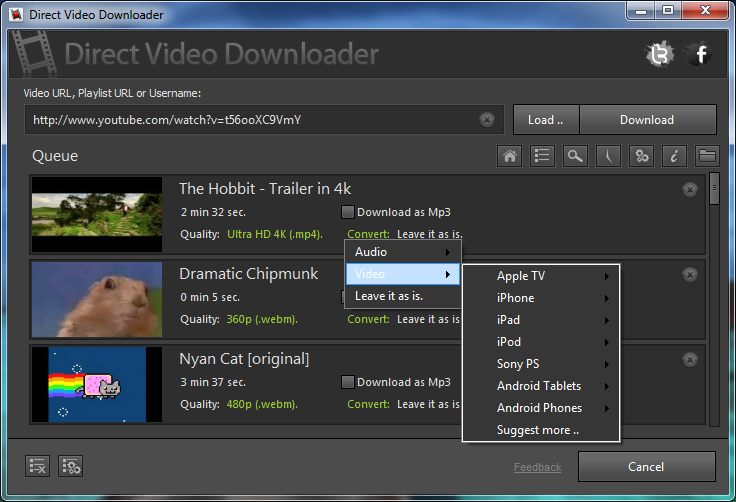
Task: Change quality Ultra HD 4K (.mp4)
Action: (275, 234)
